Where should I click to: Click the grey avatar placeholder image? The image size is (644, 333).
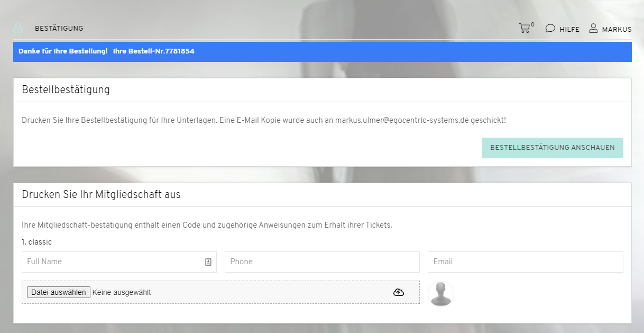pos(440,293)
